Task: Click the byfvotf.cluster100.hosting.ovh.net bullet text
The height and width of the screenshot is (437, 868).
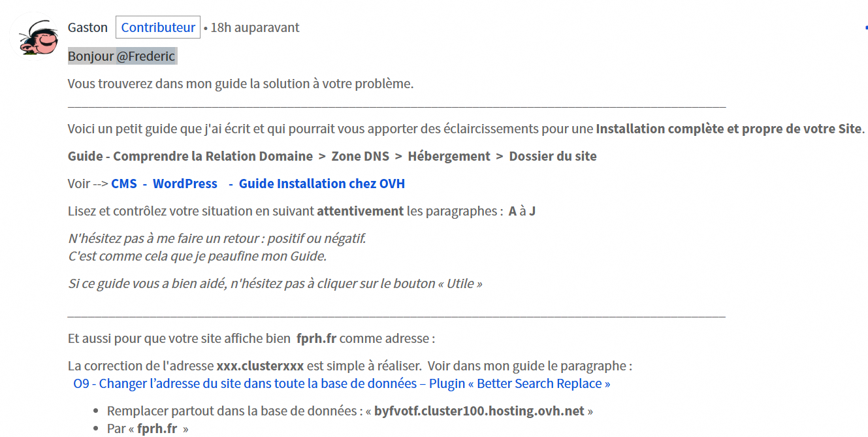Action: (x=480, y=412)
